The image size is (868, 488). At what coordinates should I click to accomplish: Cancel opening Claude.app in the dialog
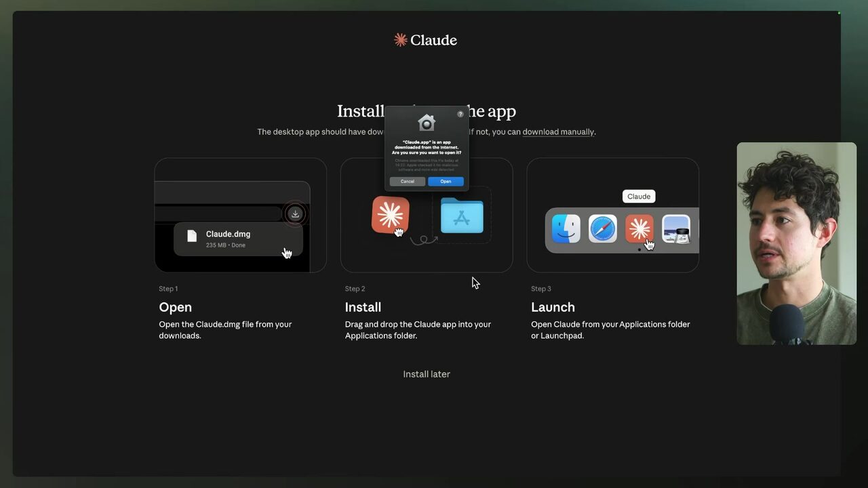[408, 182]
